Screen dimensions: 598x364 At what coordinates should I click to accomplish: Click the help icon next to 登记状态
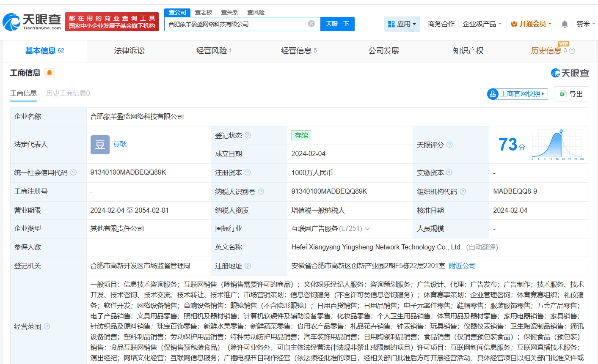coord(248,135)
